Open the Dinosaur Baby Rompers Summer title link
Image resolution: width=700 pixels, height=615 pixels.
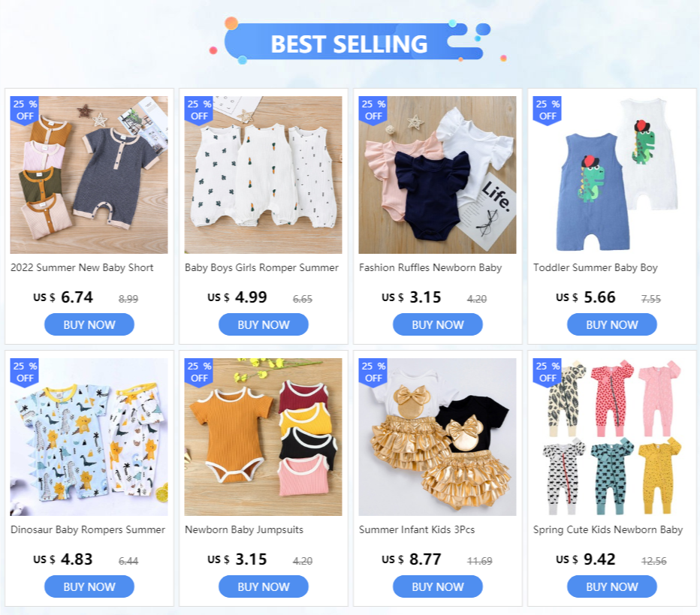88,529
